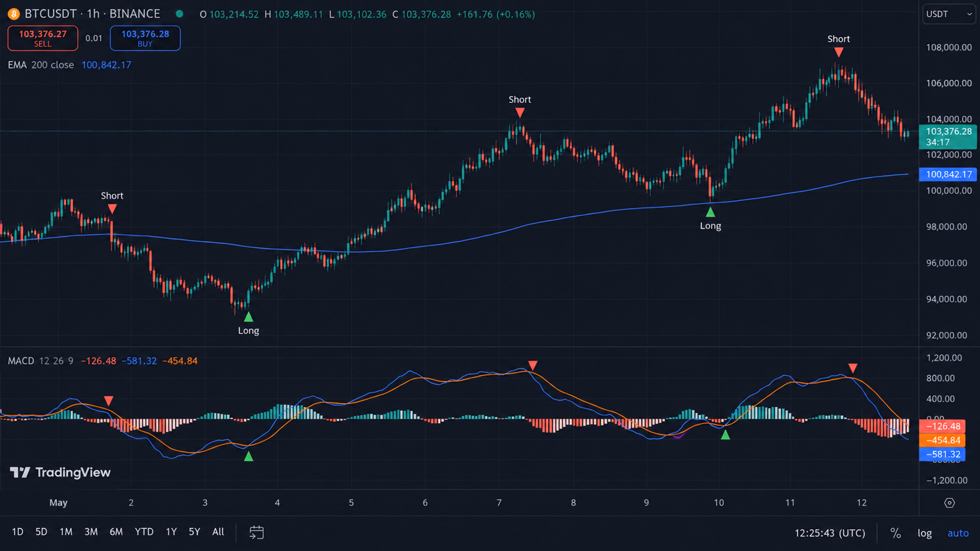This screenshot has height=551, width=980.
Task: Click the Bitcoin symbol logo icon
Action: click(x=14, y=14)
